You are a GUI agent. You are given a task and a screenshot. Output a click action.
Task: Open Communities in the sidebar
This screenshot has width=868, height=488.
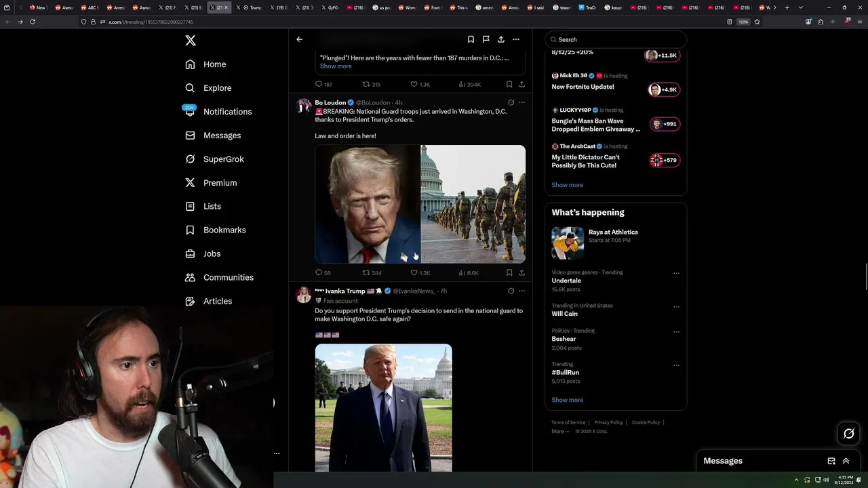pos(219,277)
